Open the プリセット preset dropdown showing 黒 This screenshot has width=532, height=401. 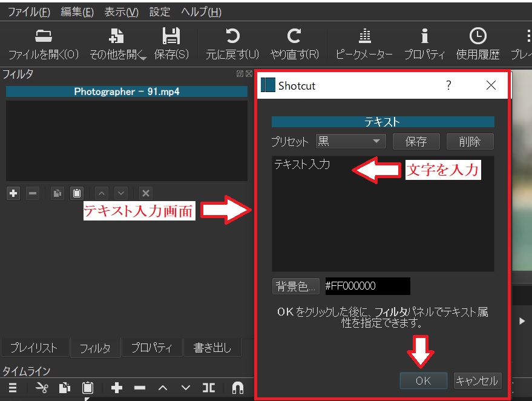point(350,141)
